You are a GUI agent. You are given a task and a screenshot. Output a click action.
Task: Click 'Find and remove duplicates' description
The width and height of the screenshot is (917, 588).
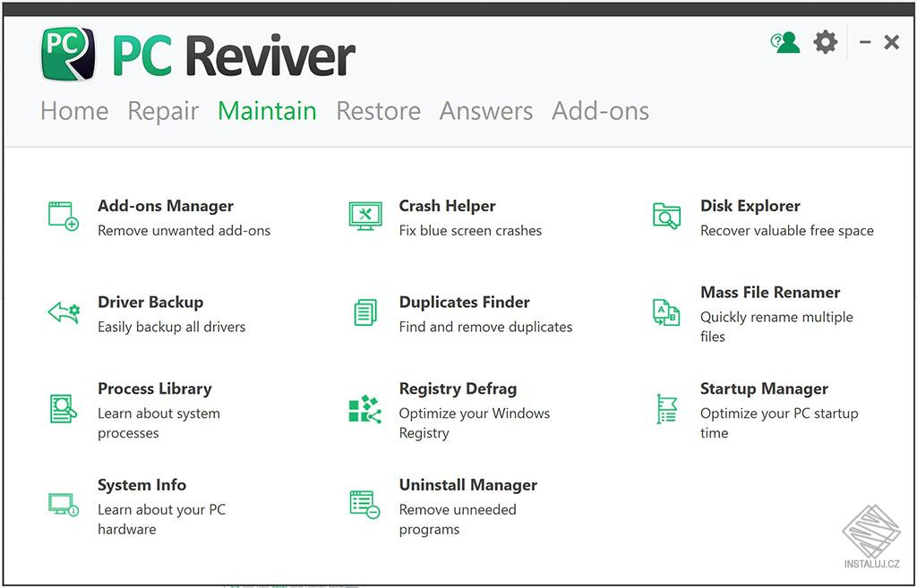(485, 327)
